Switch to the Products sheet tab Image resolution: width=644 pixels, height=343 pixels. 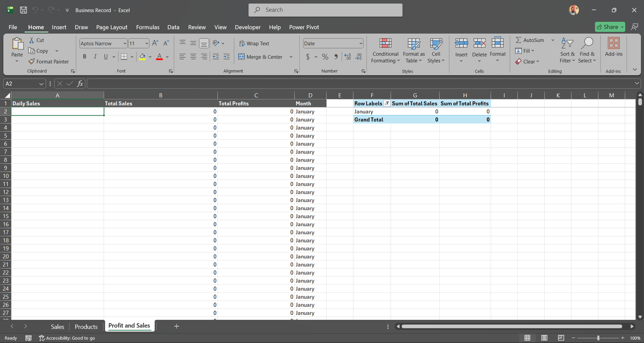click(86, 327)
